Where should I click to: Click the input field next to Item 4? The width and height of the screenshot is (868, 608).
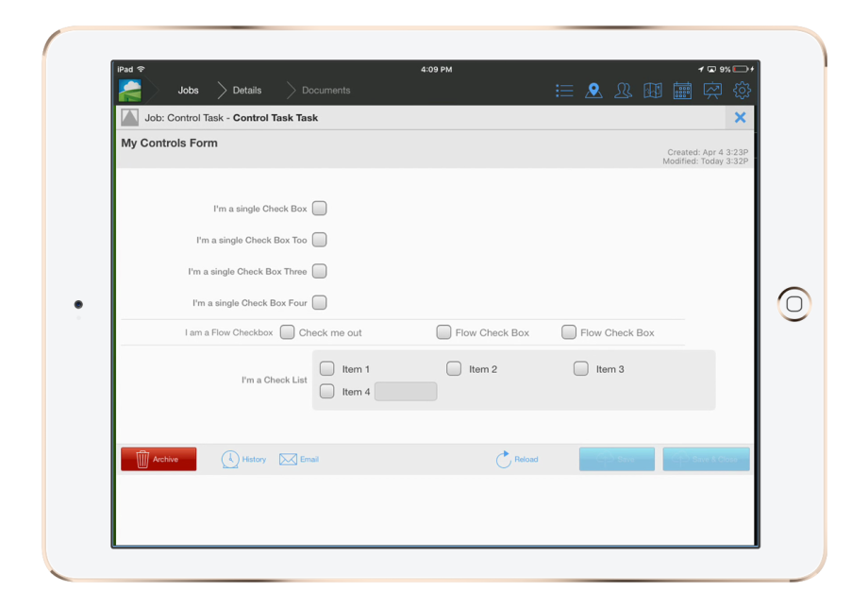[x=405, y=391]
